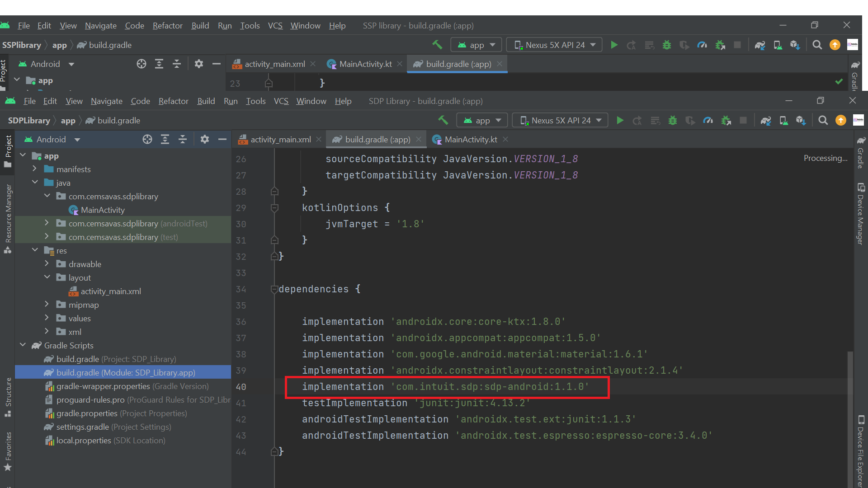Open the Project panel settings gear

(x=205, y=139)
